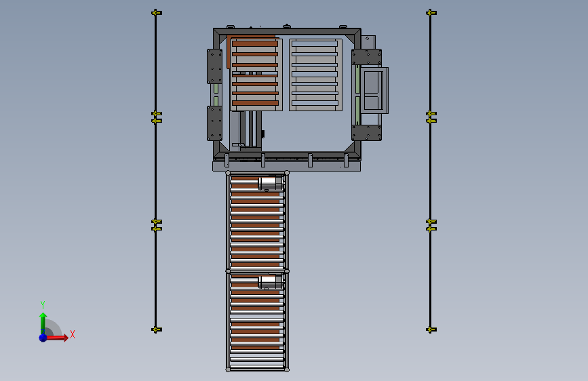Click the bottom-left yellow fence bracket
The image size is (588, 381).
pos(157,329)
